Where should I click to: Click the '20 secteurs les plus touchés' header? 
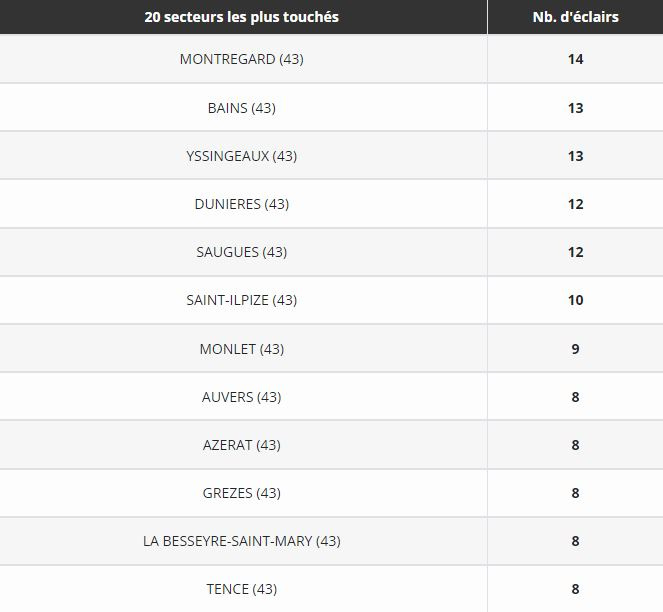(241, 17)
